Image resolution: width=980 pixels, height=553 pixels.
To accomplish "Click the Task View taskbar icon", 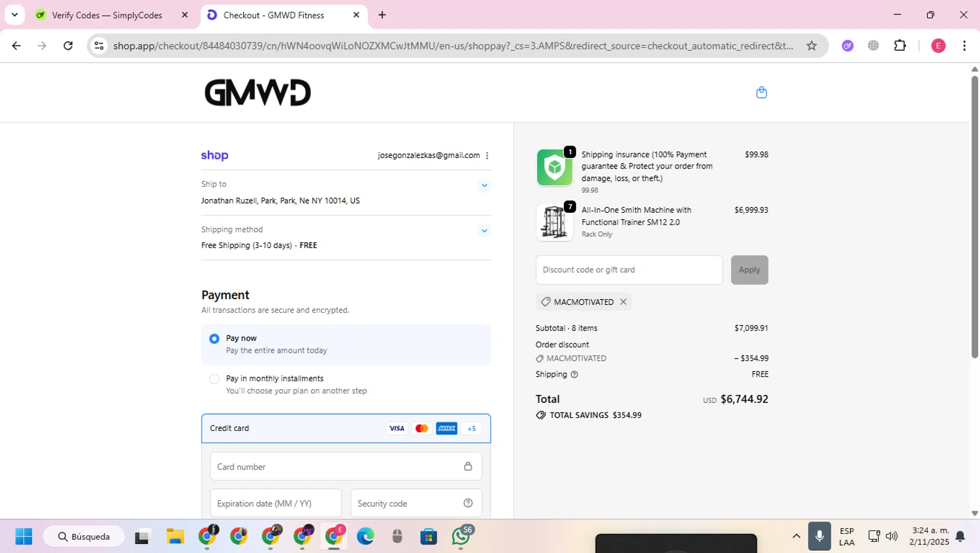I will (x=142, y=537).
